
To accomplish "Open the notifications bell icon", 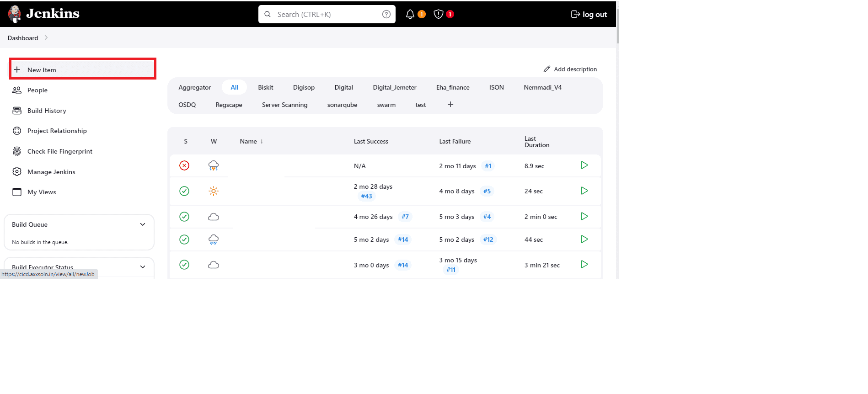I will click(410, 14).
